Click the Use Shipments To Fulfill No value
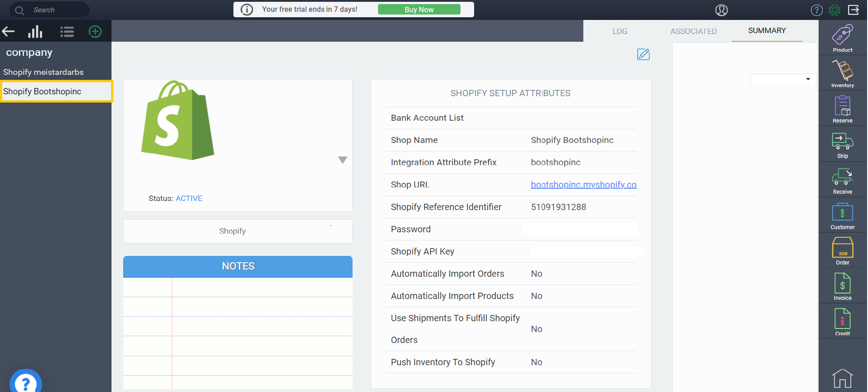The width and height of the screenshot is (868, 392). point(537,329)
